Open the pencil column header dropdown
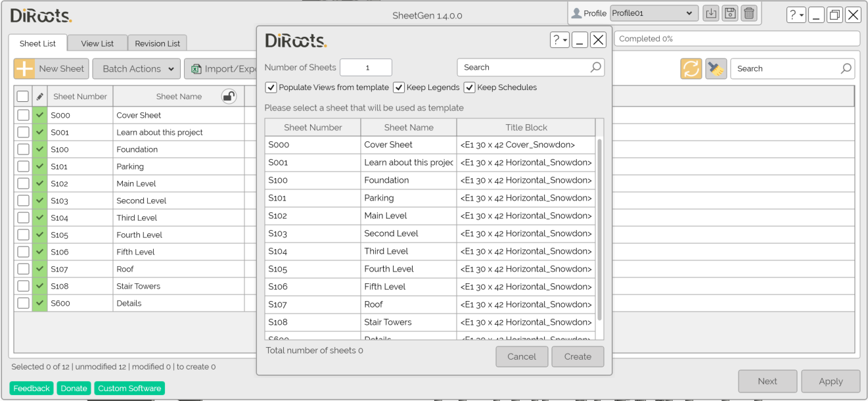Image resolution: width=868 pixels, height=401 pixels. [39, 95]
